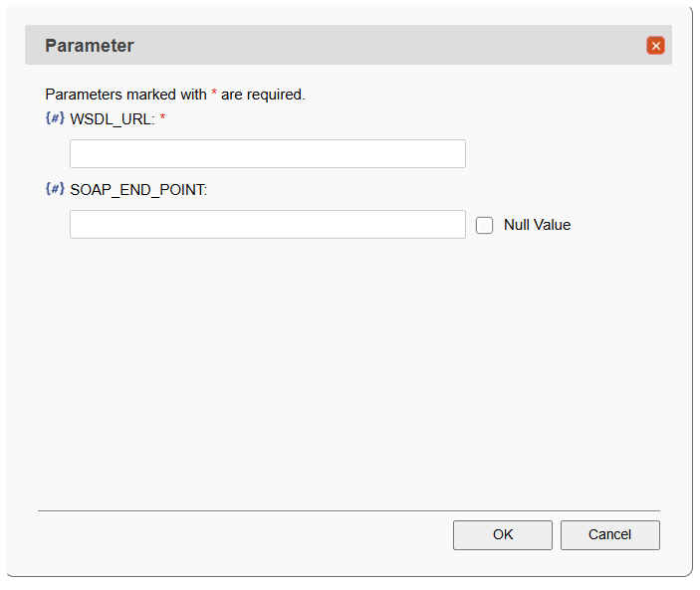Select the SOAP_END_POINT label text
This screenshot has height=590, width=700.
point(138,190)
